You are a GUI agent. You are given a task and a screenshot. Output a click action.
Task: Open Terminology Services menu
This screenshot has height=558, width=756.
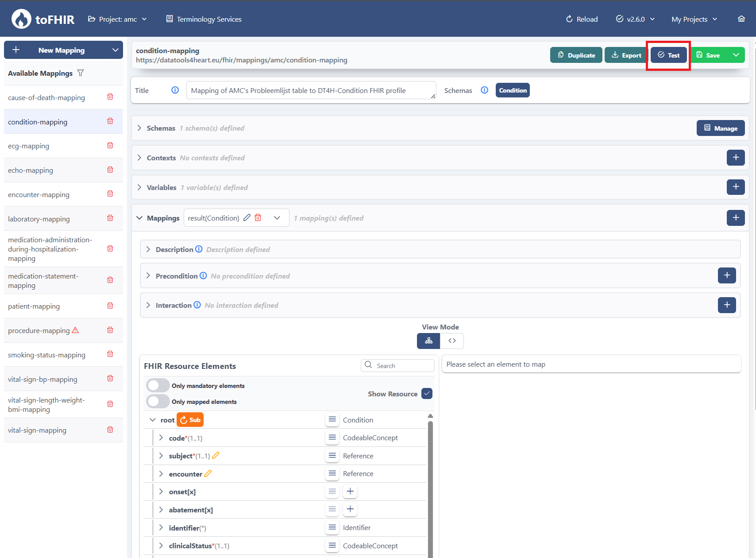pyautogui.click(x=204, y=19)
